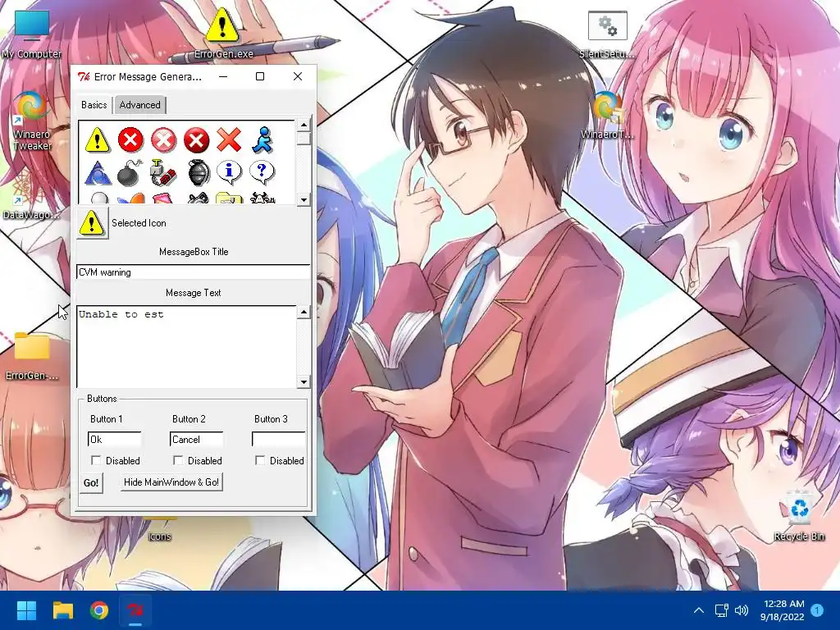840x630 pixels.
Task: Select the hand grenade icon
Action: click(x=199, y=172)
